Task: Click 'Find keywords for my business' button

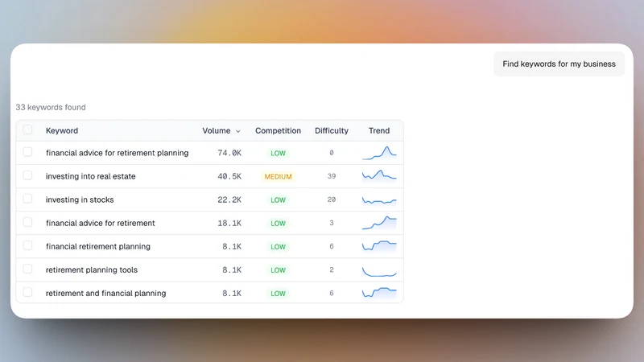Action: [559, 64]
